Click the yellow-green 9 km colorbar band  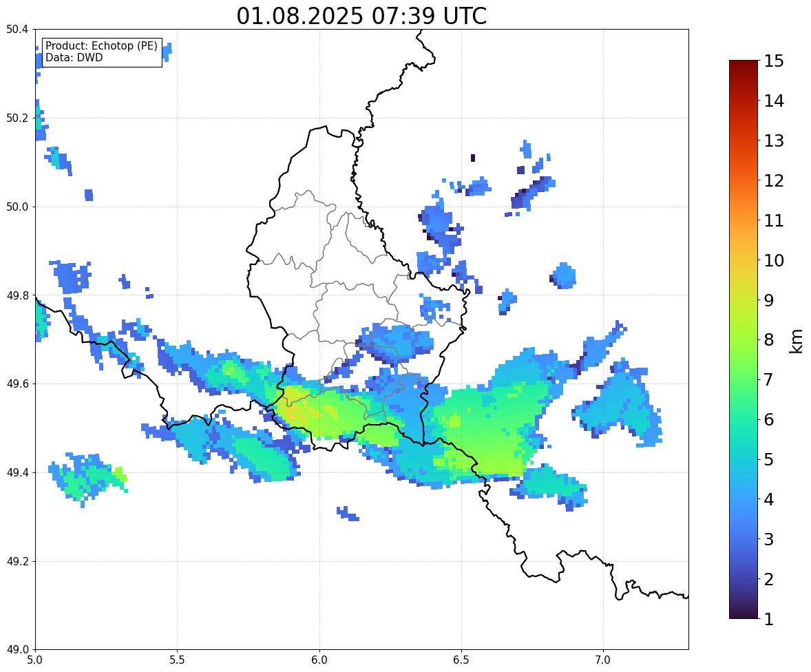tap(744, 300)
